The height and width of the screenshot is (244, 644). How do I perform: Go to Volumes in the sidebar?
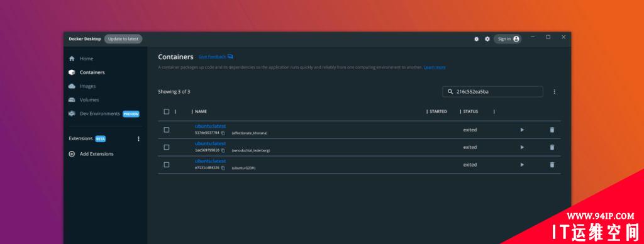(x=89, y=100)
